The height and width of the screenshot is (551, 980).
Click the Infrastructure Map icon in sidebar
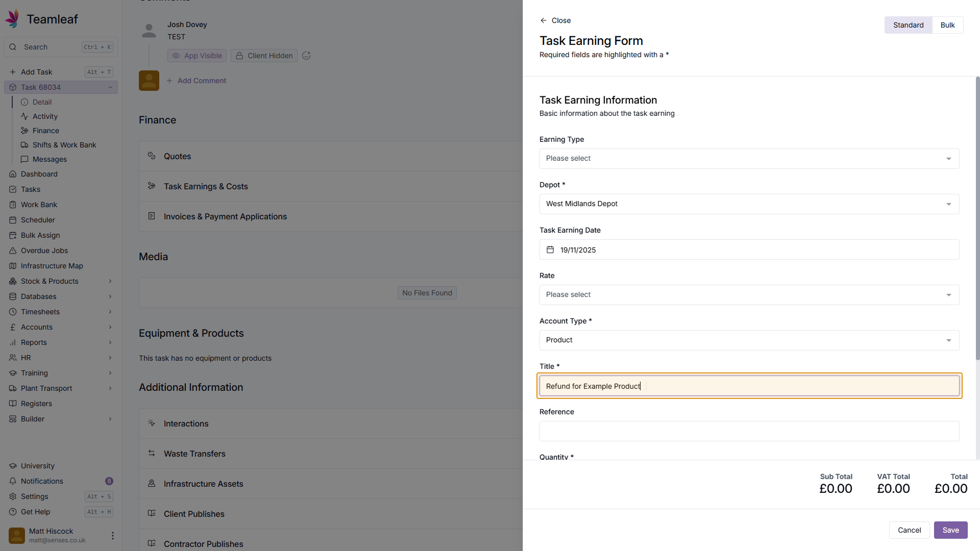click(13, 266)
